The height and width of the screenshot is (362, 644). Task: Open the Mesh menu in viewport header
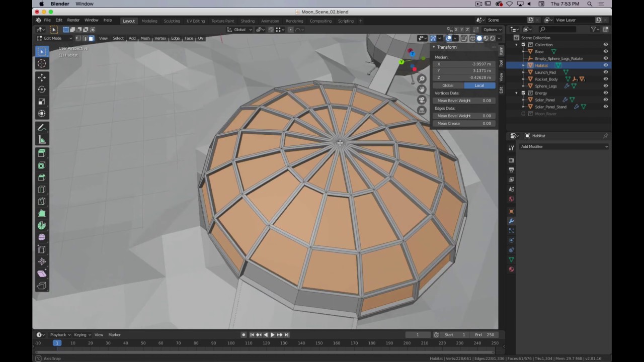pos(145,38)
